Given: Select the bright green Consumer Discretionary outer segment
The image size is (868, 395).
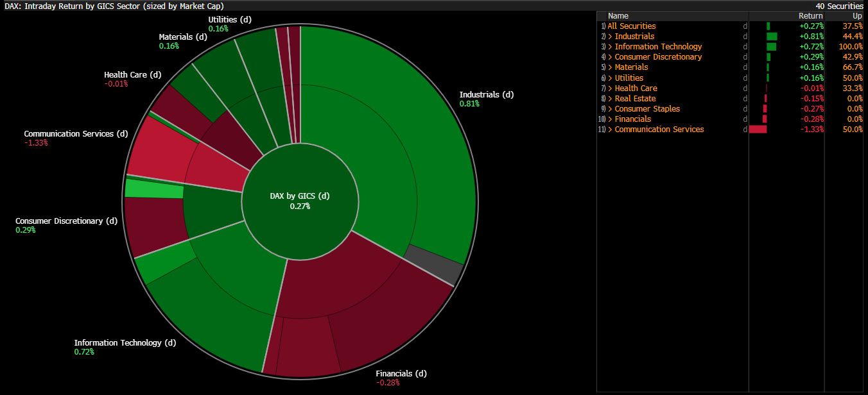Looking at the screenshot, I should click(x=153, y=189).
